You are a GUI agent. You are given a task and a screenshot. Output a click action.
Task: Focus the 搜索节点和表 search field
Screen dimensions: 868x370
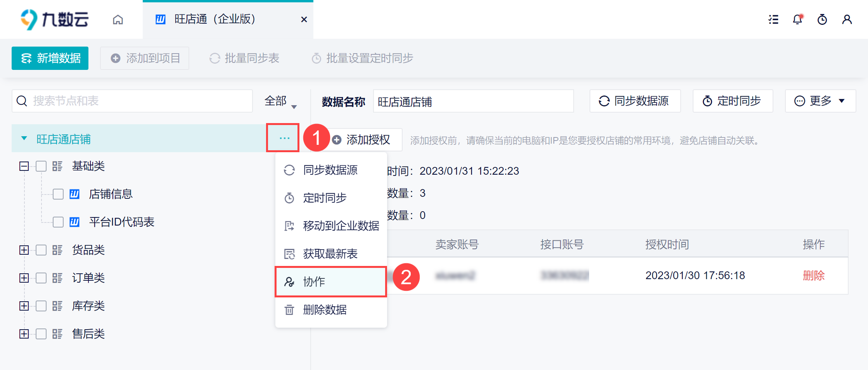pyautogui.click(x=140, y=101)
